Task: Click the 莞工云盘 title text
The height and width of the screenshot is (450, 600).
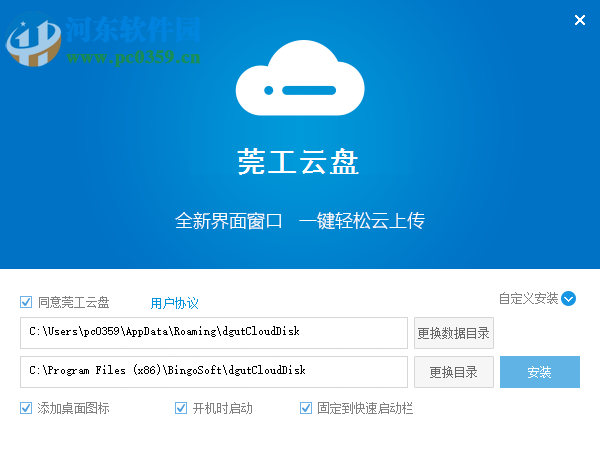Action: point(298,162)
